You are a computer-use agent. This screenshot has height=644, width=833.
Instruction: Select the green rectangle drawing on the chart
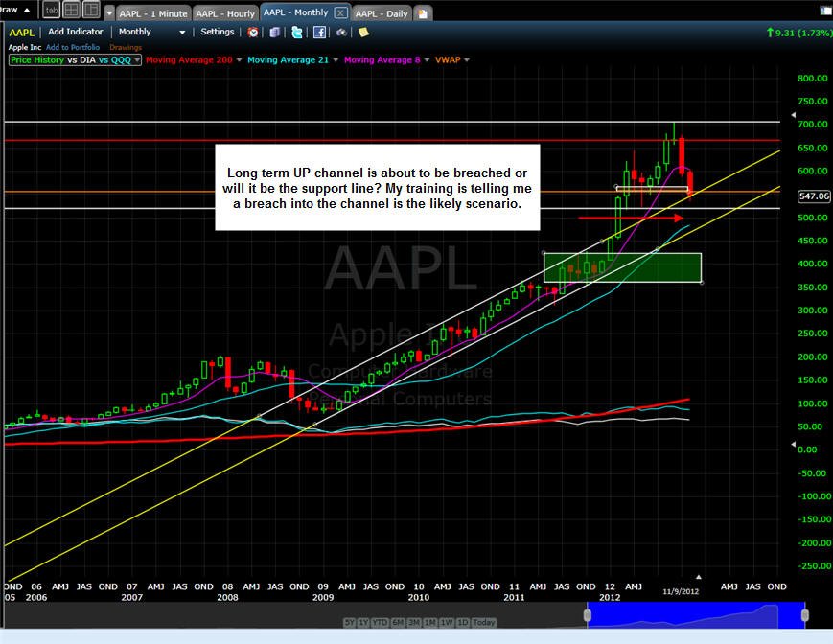point(623,267)
